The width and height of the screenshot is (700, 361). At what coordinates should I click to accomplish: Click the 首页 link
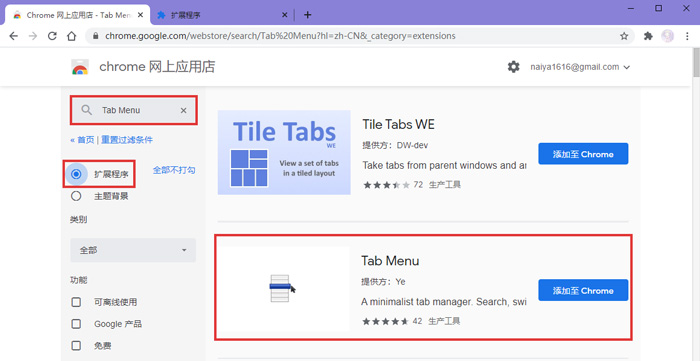pos(86,140)
